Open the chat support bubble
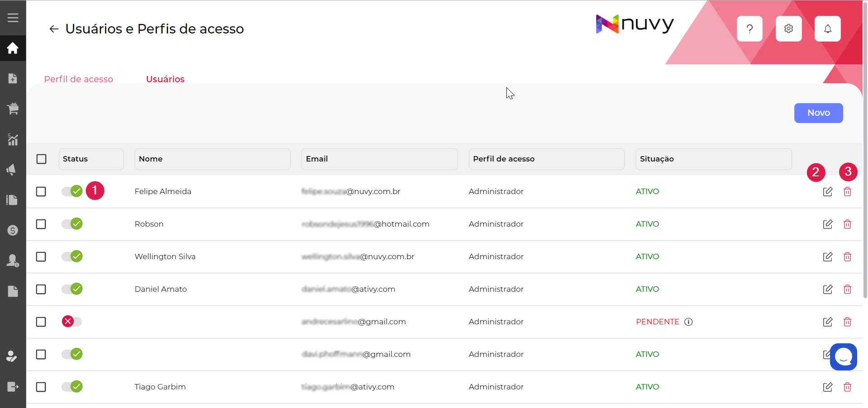868x408 pixels. [843, 357]
